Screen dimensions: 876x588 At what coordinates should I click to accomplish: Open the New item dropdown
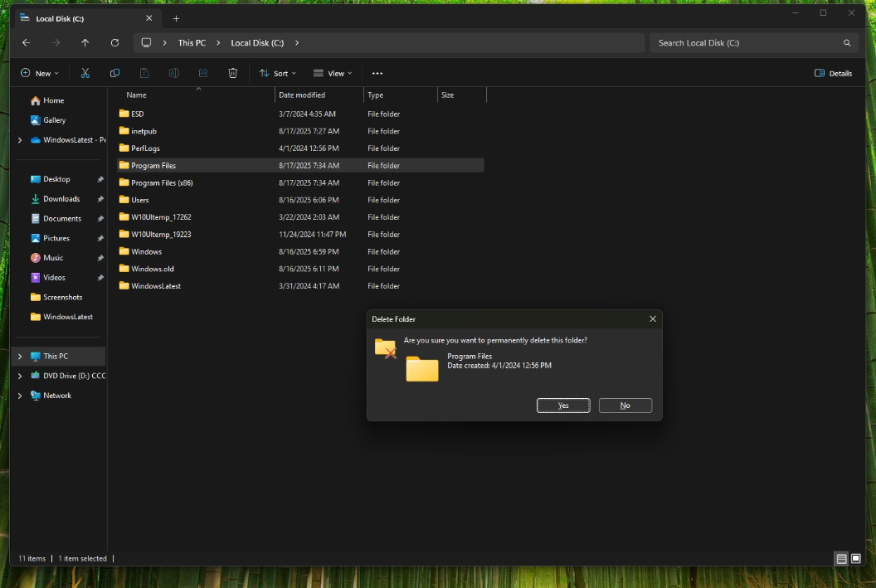pyautogui.click(x=40, y=73)
